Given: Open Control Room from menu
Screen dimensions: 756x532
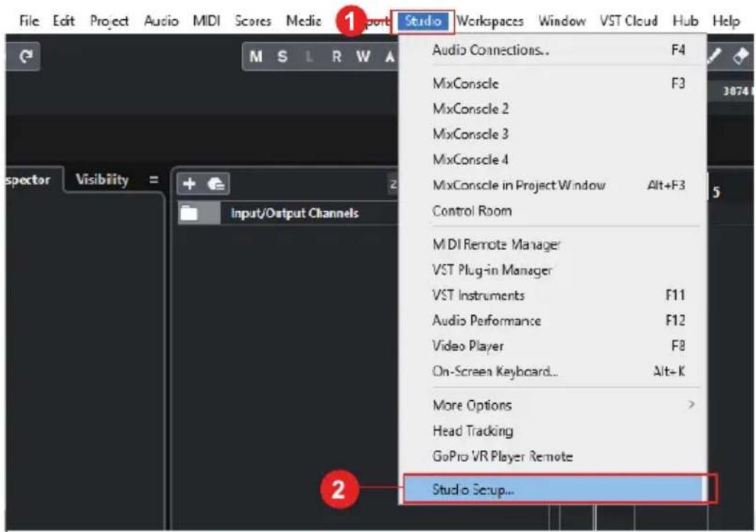Looking at the screenshot, I should point(553,211).
